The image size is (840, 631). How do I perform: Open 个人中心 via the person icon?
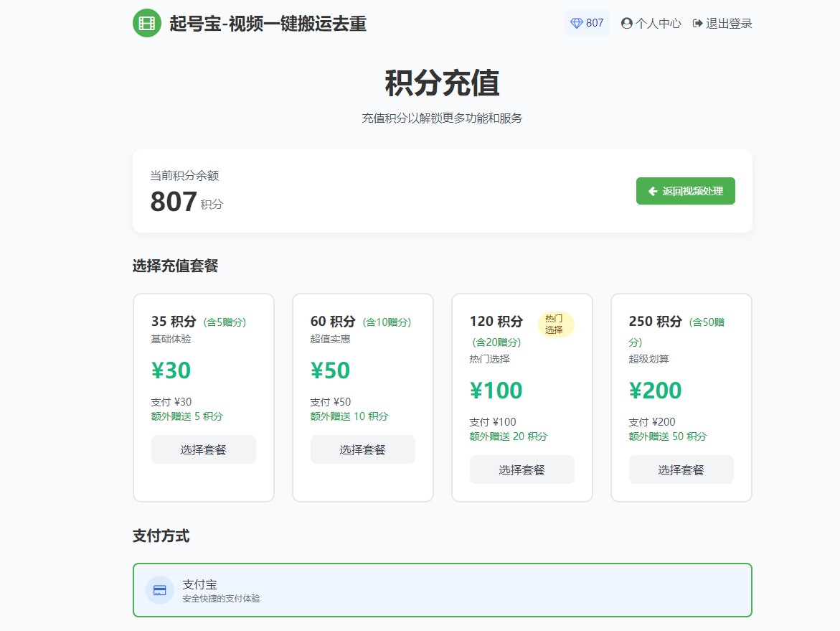(x=626, y=22)
